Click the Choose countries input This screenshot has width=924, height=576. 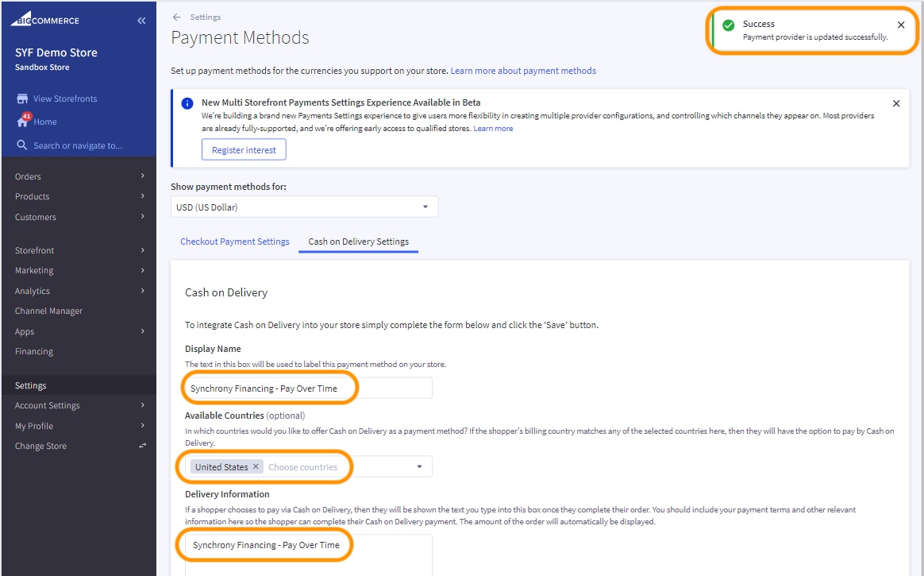pos(303,467)
